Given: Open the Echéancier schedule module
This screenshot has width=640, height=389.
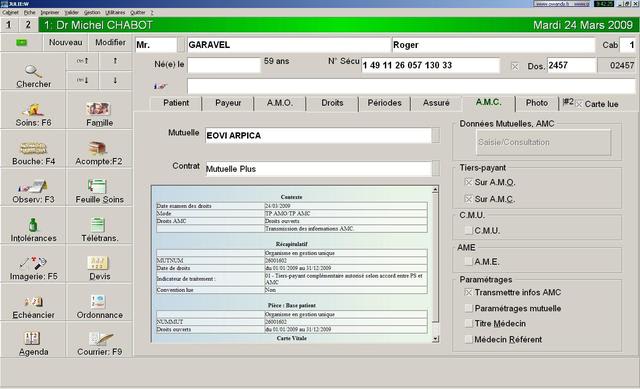Looking at the screenshot, I should (x=33, y=303).
